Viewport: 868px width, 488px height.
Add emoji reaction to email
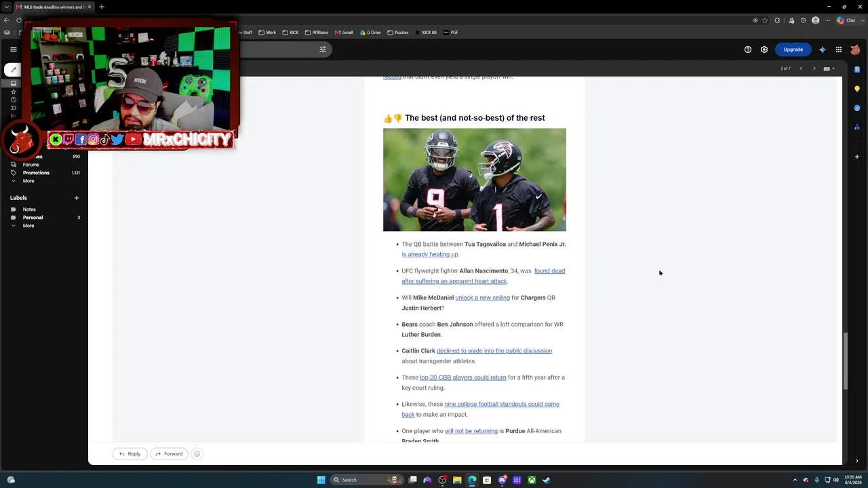point(197,454)
